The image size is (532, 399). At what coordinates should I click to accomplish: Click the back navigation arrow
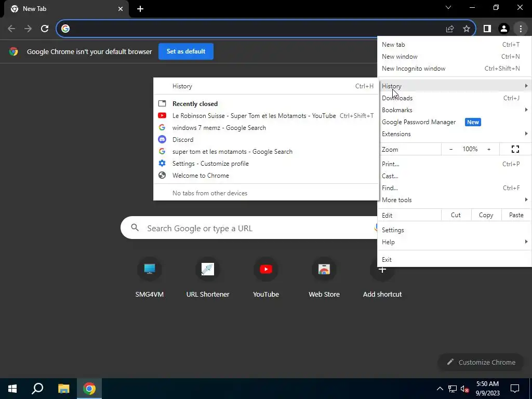tap(11, 29)
